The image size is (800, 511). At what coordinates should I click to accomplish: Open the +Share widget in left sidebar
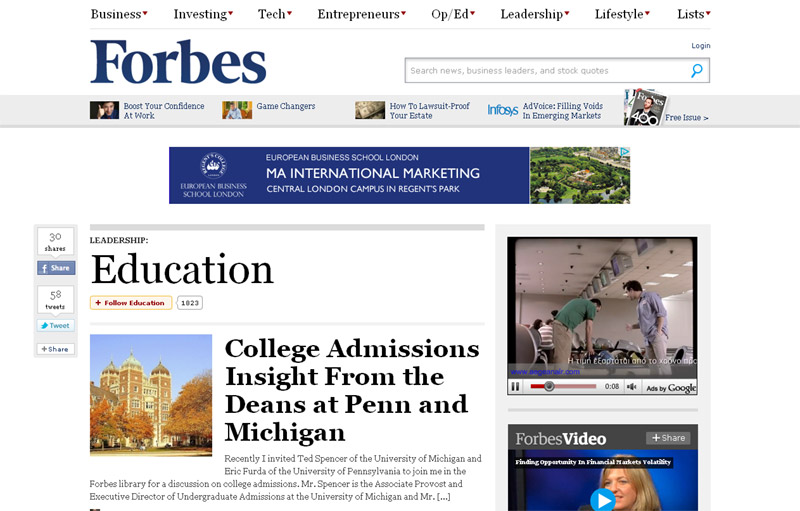(56, 349)
